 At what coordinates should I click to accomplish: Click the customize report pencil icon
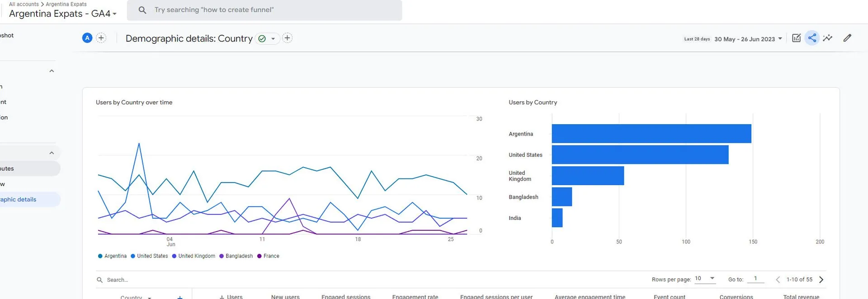(x=847, y=38)
